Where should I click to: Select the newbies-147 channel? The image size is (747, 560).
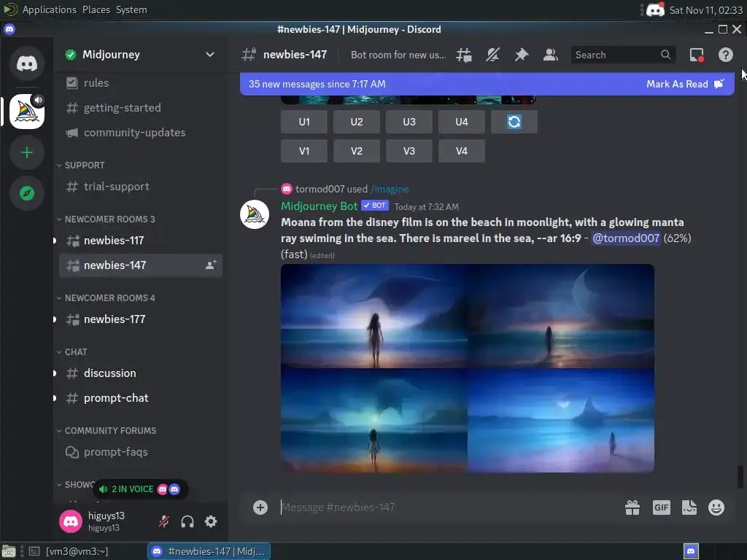[141, 265]
